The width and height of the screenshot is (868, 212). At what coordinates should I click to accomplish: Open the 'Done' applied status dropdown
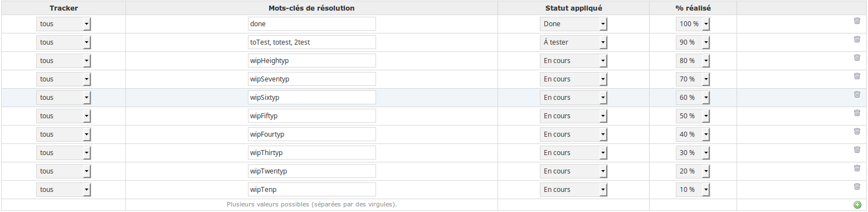[x=573, y=24]
